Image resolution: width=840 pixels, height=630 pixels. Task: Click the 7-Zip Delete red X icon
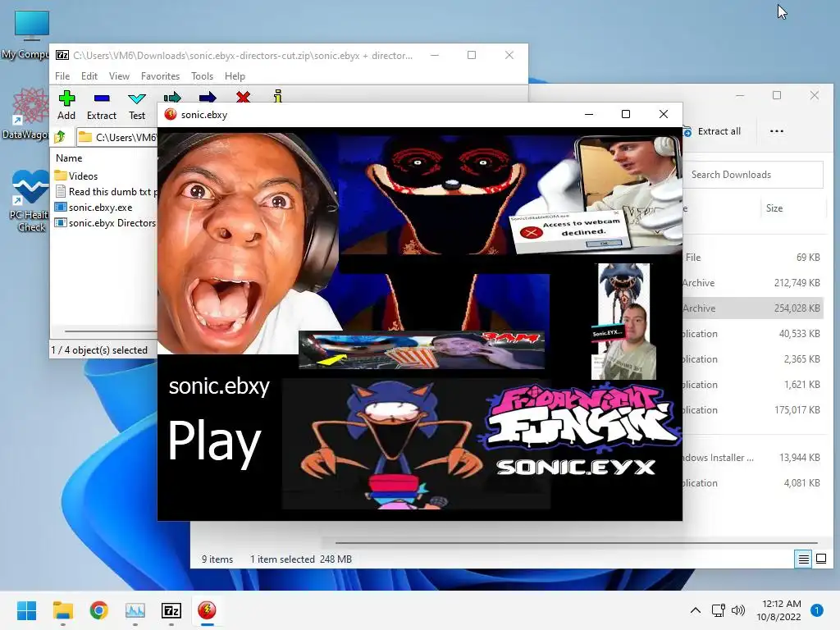pyautogui.click(x=243, y=97)
